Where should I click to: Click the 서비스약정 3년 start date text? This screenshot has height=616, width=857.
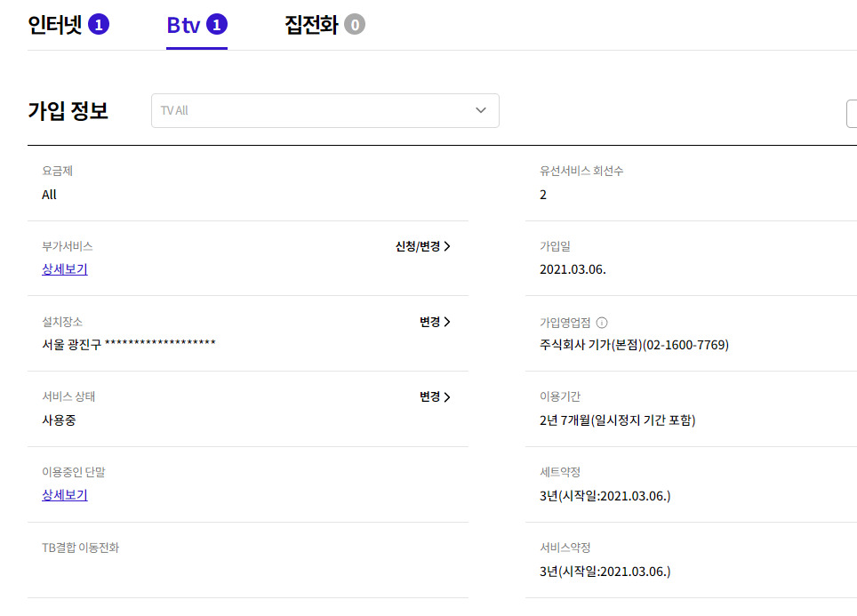[605, 571]
